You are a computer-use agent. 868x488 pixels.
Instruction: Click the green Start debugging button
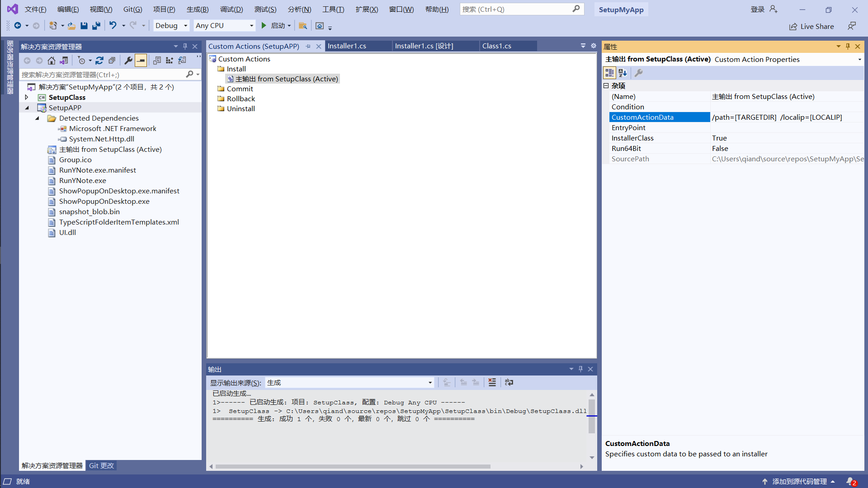[264, 26]
